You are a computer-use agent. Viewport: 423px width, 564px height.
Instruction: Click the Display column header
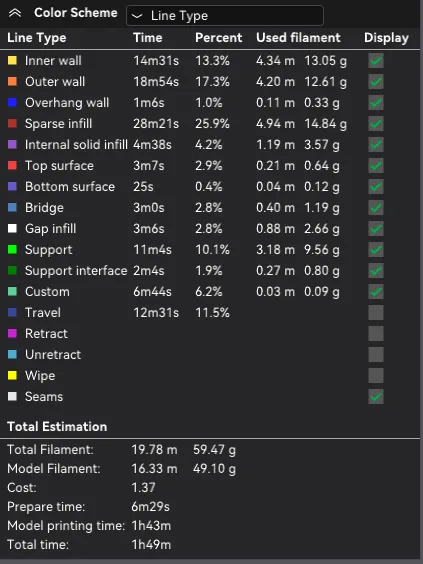coord(386,38)
